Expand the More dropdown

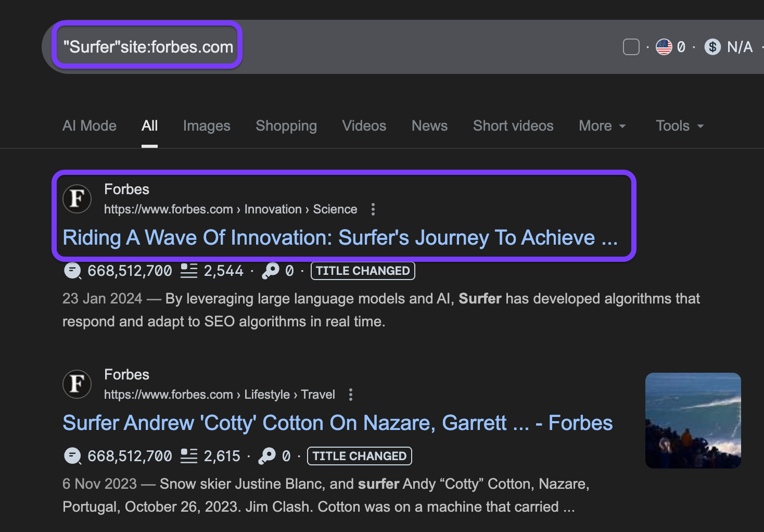[602, 126]
